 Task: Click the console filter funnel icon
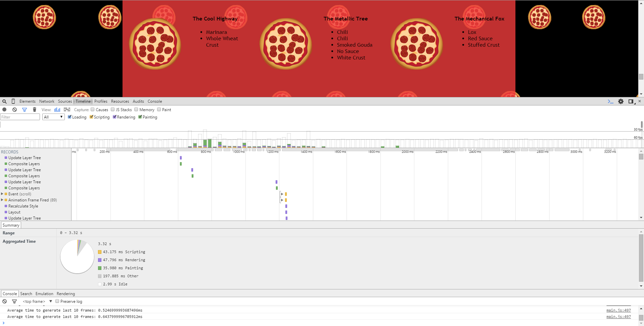click(14, 301)
